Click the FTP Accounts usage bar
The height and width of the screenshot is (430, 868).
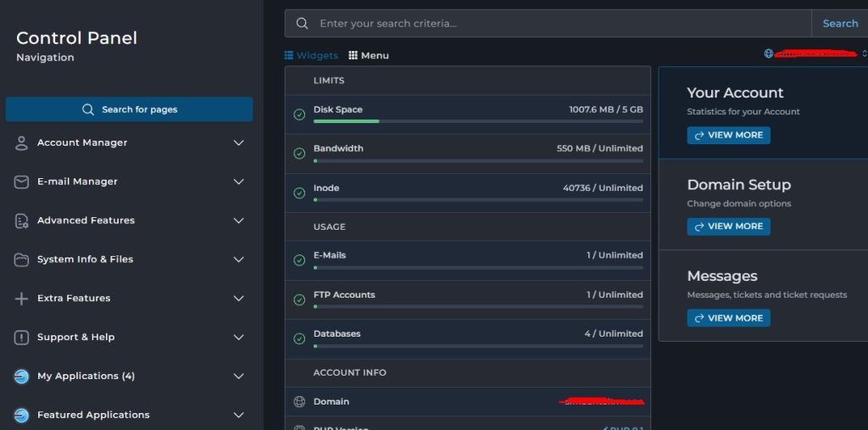(478, 306)
